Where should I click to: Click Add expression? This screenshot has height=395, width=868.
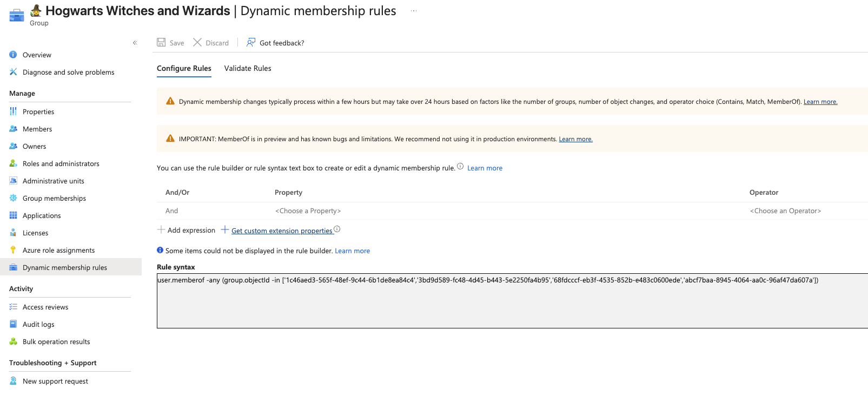186,230
